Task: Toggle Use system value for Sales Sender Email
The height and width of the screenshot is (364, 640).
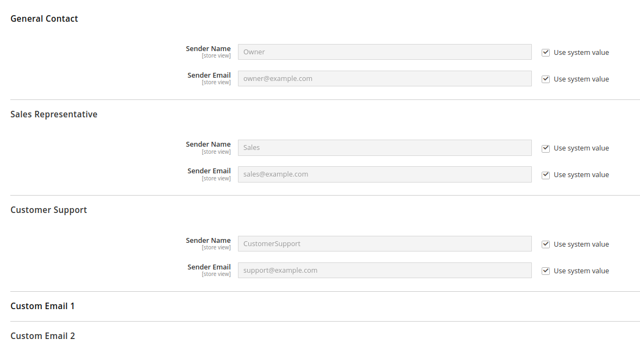Action: (x=545, y=174)
